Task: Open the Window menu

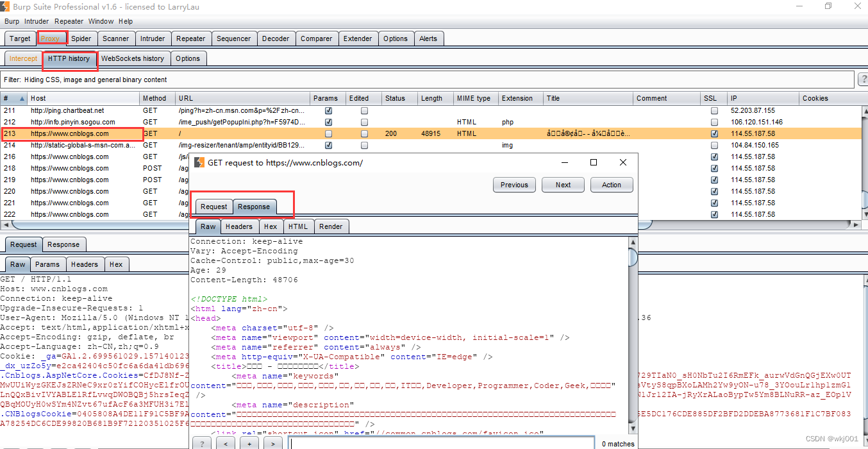Action: point(101,21)
